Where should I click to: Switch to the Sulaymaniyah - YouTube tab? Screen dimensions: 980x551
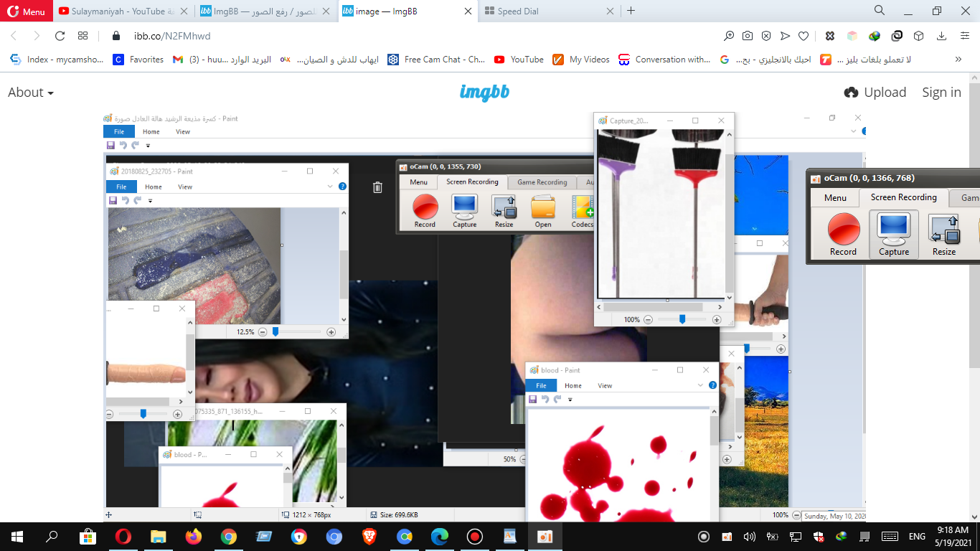coord(122,11)
